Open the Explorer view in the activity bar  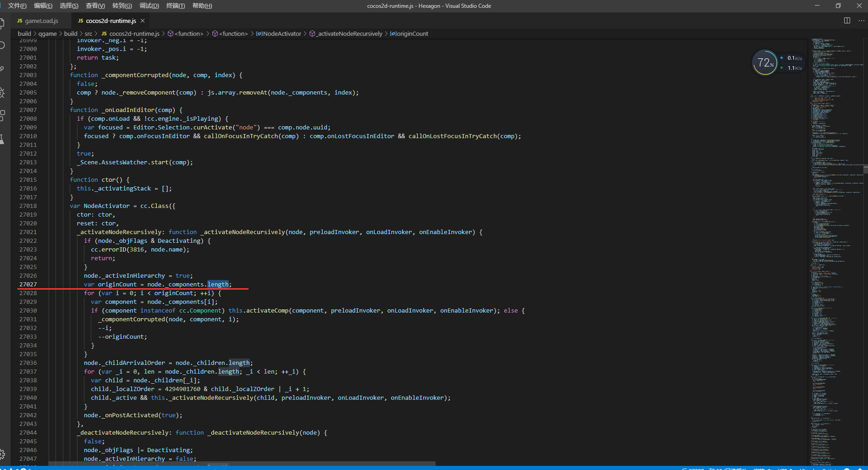2,23
